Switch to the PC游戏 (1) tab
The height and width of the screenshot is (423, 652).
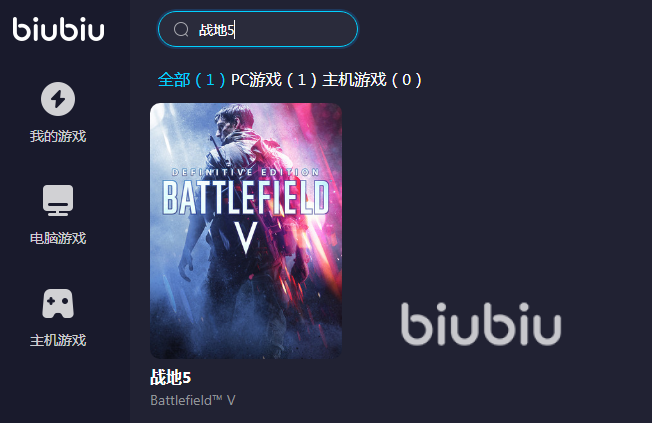(x=274, y=79)
